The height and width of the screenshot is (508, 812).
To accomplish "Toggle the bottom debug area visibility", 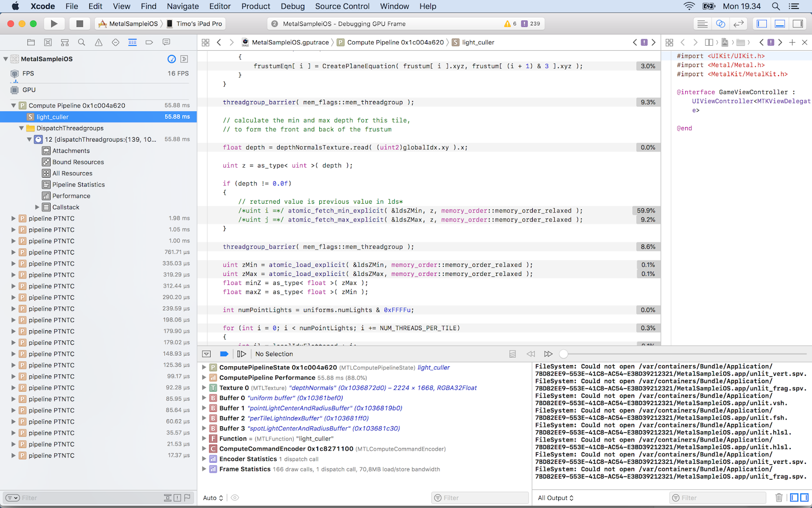I will (780, 23).
